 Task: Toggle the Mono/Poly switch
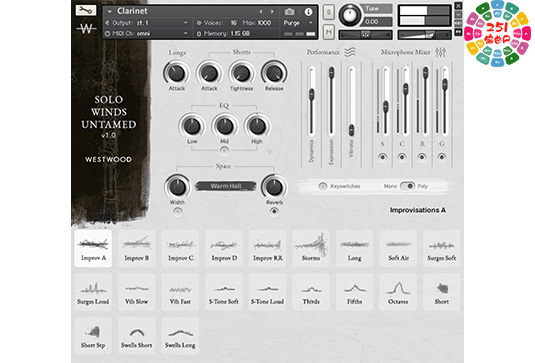407,186
